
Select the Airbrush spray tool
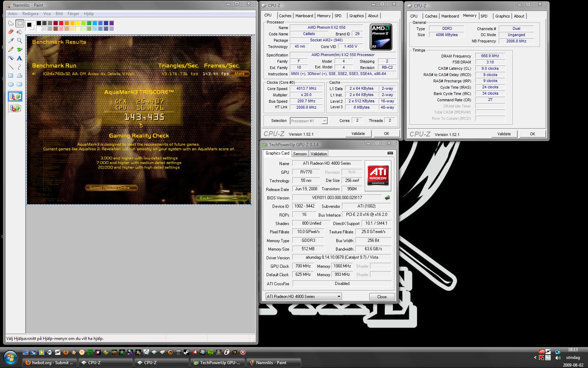(11, 58)
